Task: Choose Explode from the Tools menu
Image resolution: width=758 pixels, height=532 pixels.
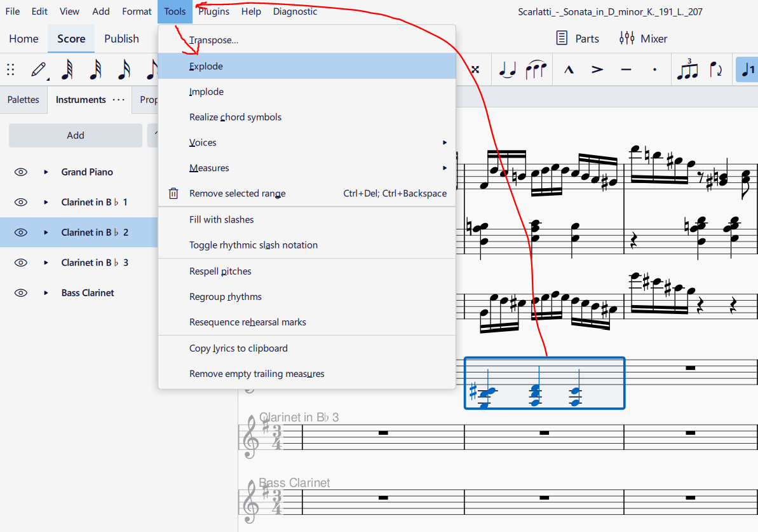Action: (307, 66)
